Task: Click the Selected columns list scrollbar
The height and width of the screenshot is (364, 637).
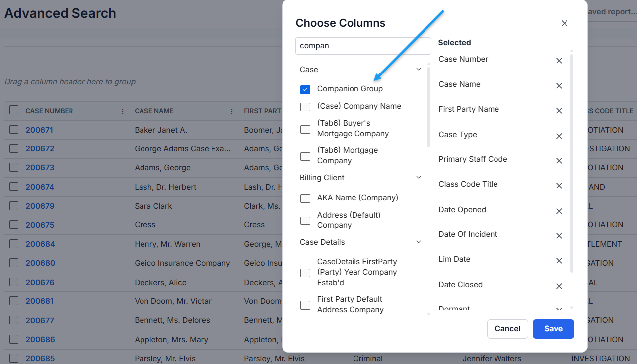Action: coord(572,163)
